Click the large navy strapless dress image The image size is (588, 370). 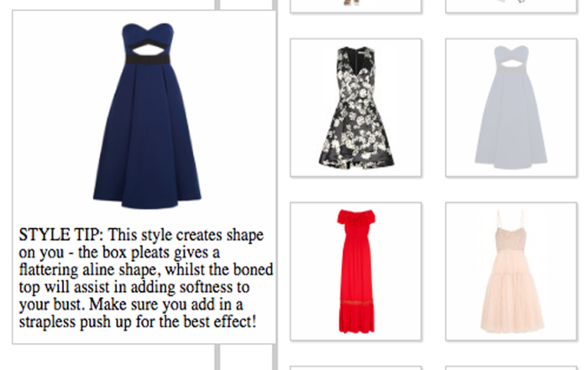tap(147, 116)
